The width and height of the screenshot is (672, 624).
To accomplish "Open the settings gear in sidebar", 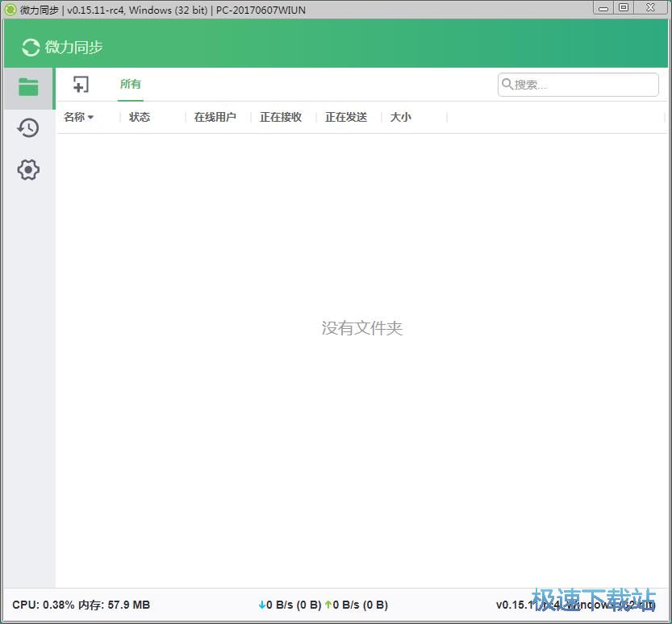I will click(27, 169).
